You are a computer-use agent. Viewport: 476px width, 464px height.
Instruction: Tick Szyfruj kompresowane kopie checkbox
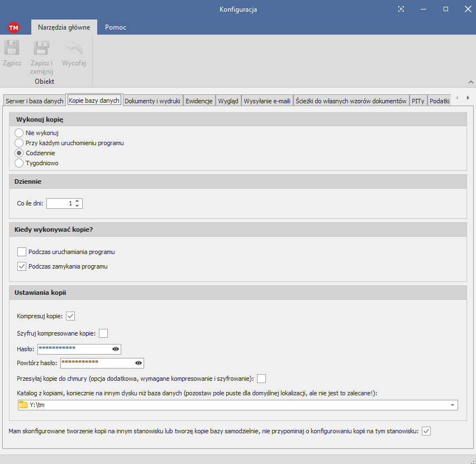(x=103, y=334)
